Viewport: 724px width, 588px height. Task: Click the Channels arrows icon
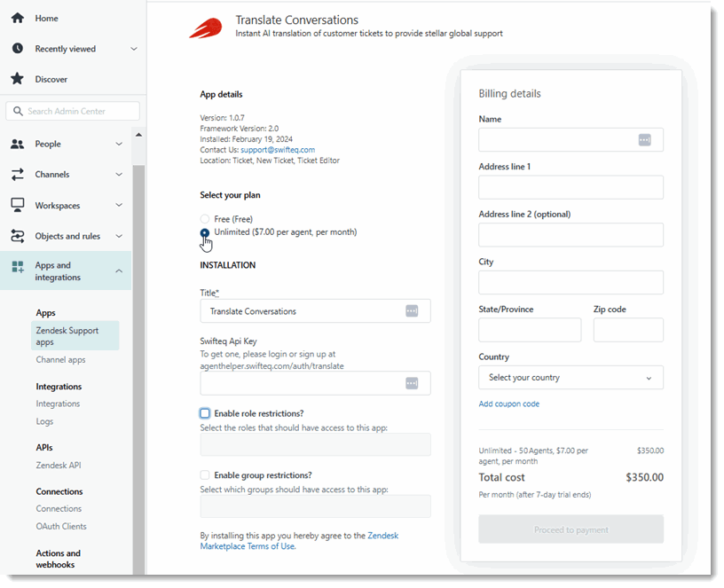(x=18, y=175)
